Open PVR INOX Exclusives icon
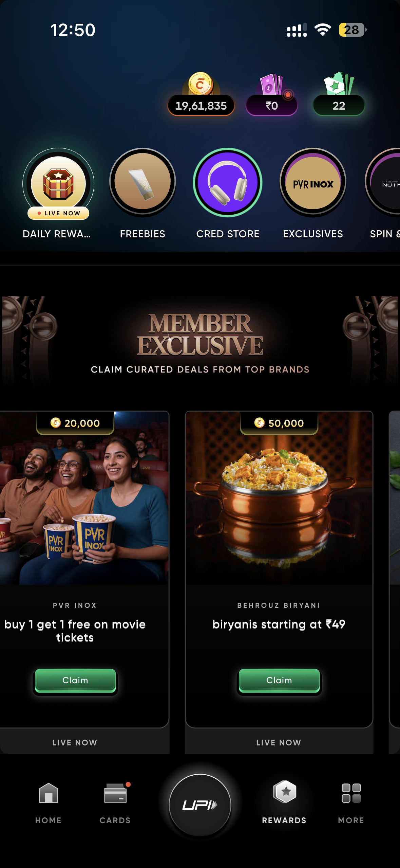 click(313, 182)
